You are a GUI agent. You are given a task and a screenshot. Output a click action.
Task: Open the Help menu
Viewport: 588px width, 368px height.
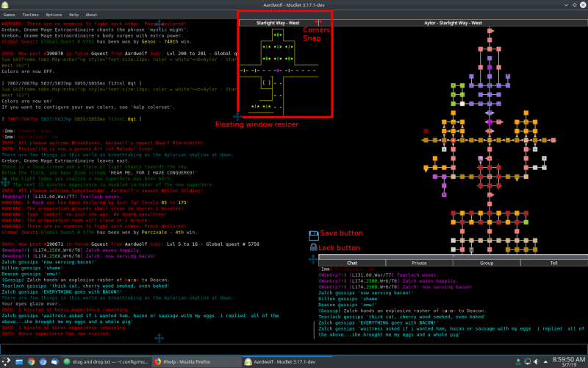coord(74,15)
